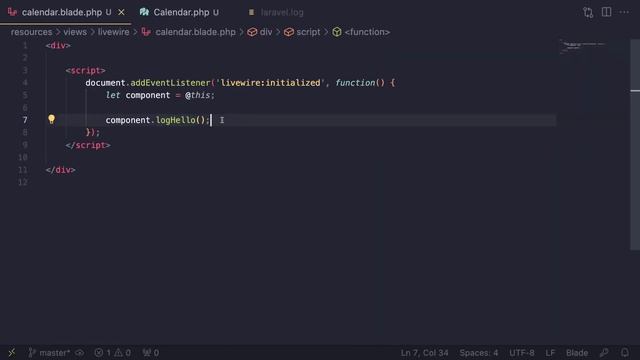640x360 pixels.
Task: Split the editor to the right
Action: tap(607, 12)
